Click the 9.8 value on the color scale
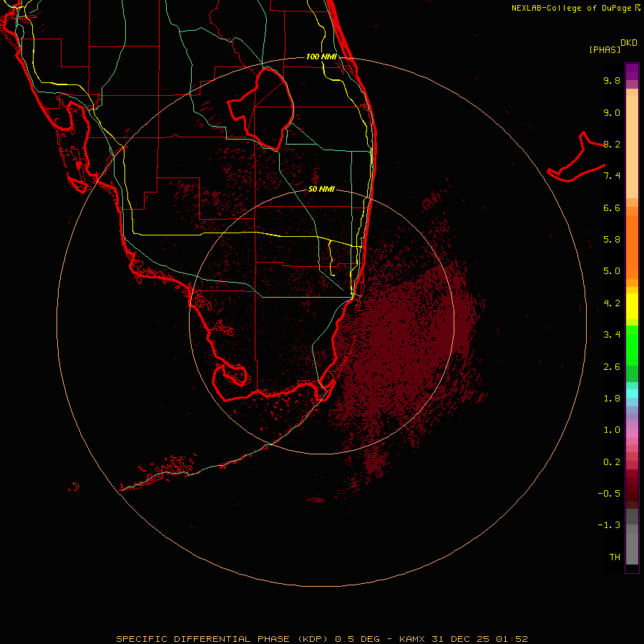The width and height of the screenshot is (644, 644). point(612,80)
